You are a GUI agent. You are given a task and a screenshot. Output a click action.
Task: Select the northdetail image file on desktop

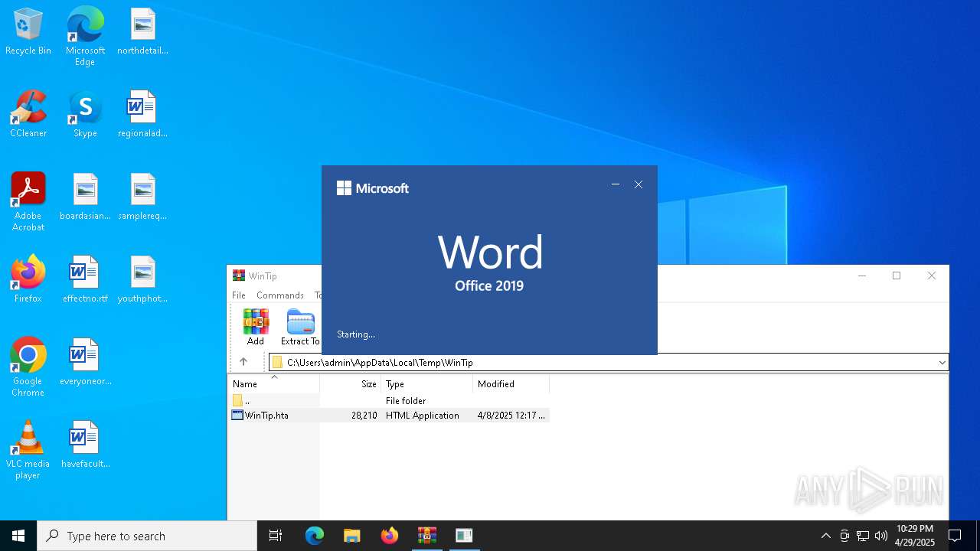pos(142,32)
